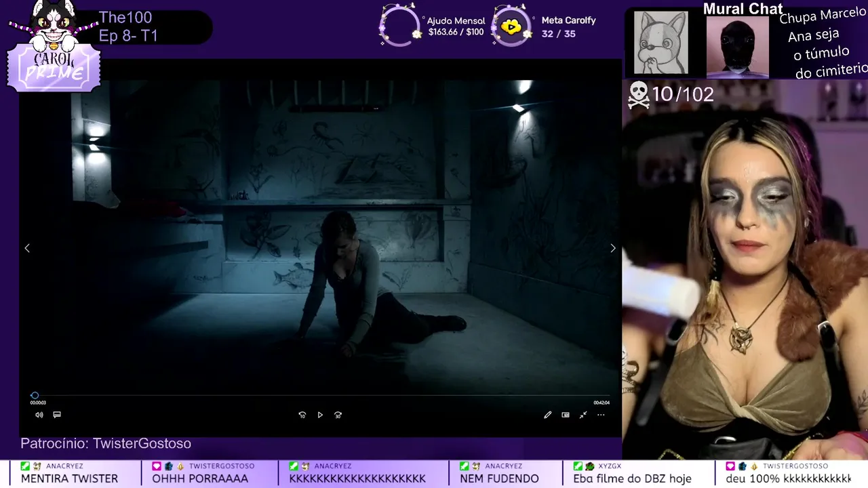Screen dimensions: 868x488
Task: Switch player to mini view
Action: click(x=566, y=415)
